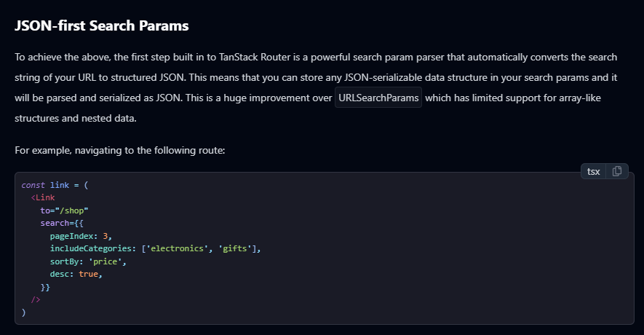
Task: Click the pageIndex property line
Action: 81,236
